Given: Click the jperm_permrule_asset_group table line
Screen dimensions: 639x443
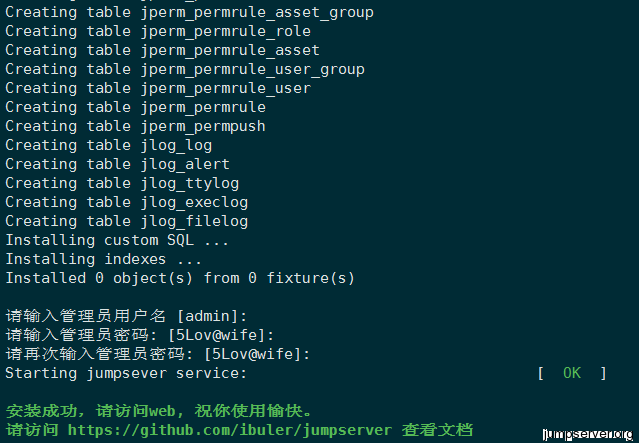Looking at the screenshot, I should [189, 12].
